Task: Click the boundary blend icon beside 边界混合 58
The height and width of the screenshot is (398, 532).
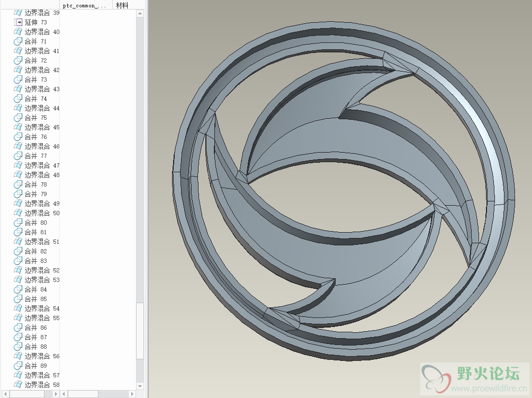Action: point(18,385)
